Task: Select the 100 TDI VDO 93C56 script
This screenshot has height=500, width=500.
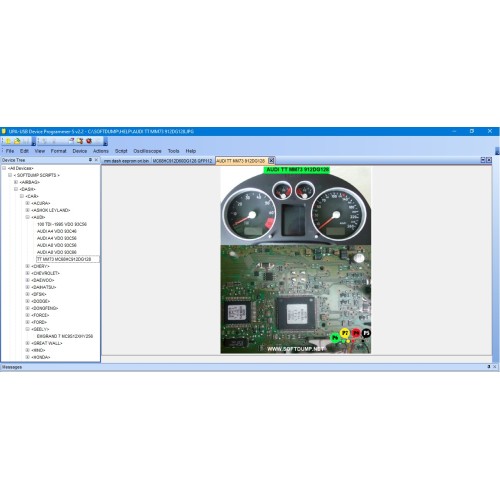Action: 62,224
